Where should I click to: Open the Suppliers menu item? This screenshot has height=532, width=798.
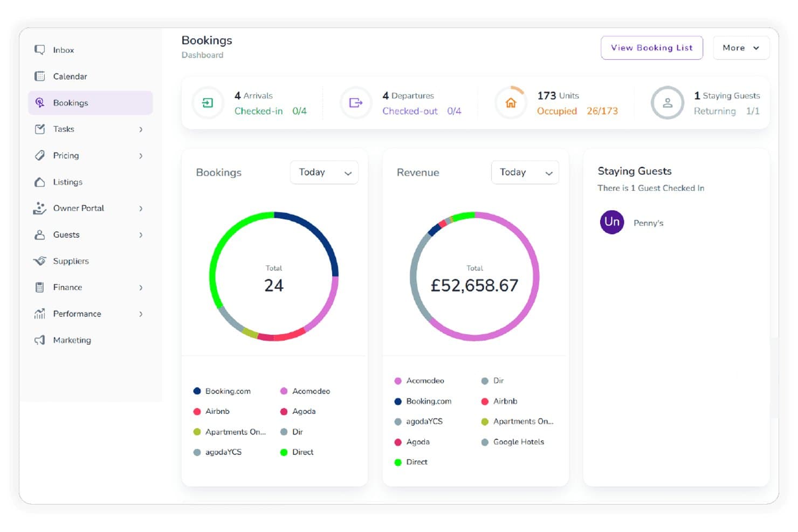(90, 261)
